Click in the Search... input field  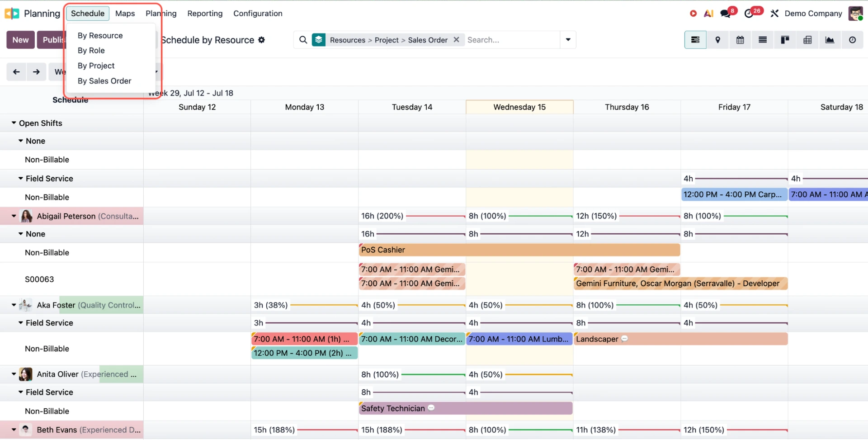[x=512, y=40]
